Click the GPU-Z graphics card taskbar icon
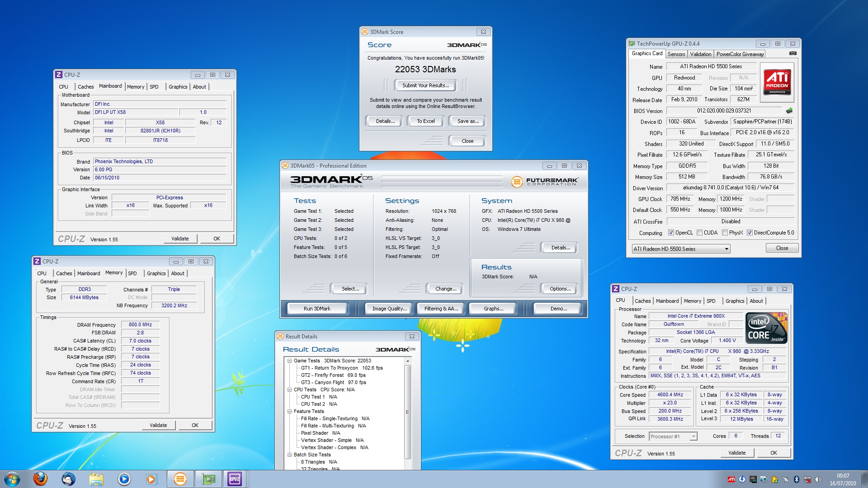The image size is (868, 488). pos(208,479)
